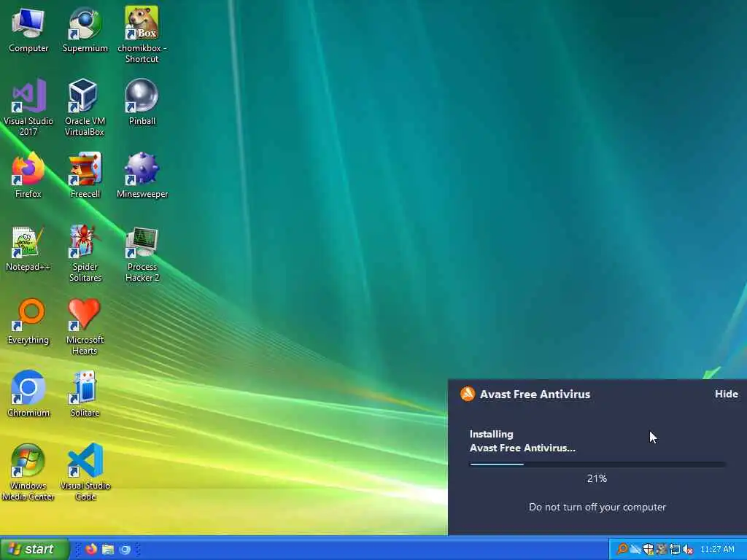Click the Chromium quick launch icon
This screenshot has height=560, width=747.
(x=125, y=549)
